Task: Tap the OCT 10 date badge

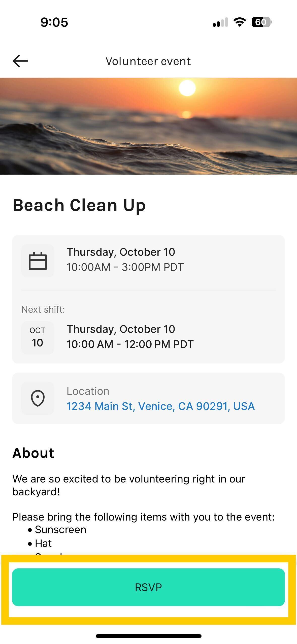Action: click(x=38, y=338)
